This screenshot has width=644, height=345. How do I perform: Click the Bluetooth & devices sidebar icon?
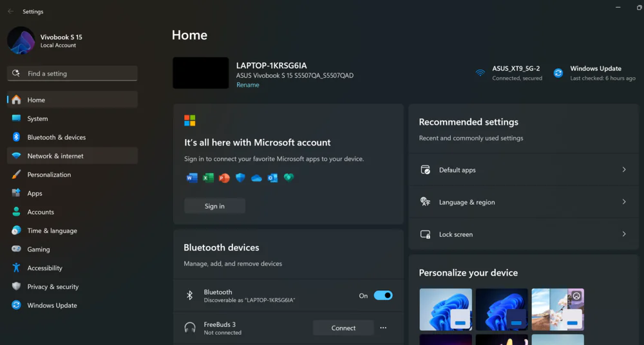pyautogui.click(x=17, y=137)
